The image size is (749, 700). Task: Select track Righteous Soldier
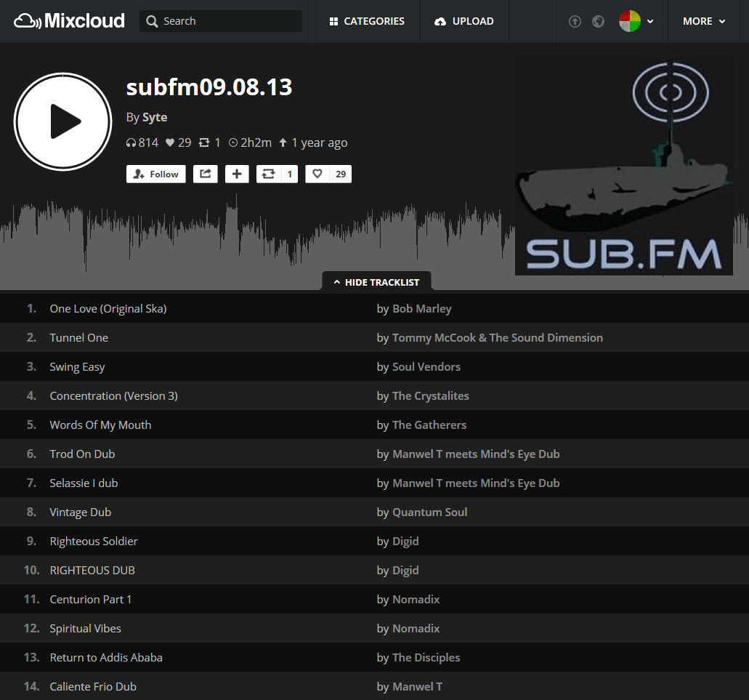tap(94, 542)
